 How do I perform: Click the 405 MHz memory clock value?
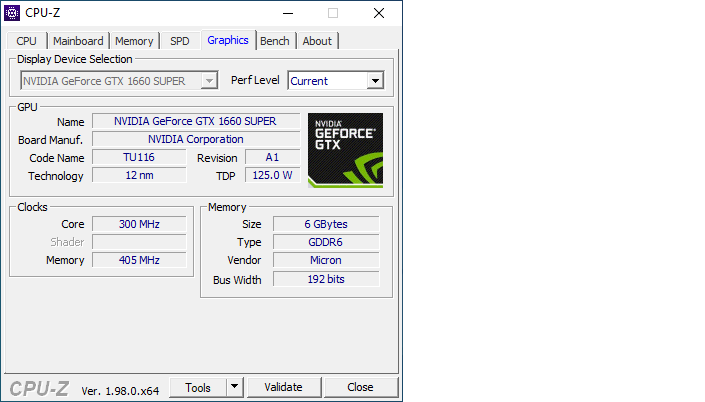click(139, 260)
